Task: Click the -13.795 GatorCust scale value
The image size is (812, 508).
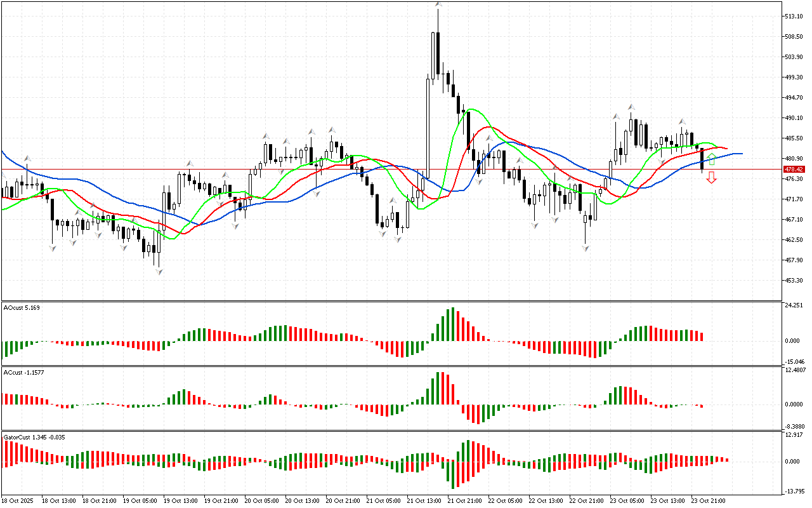Action: point(796,491)
